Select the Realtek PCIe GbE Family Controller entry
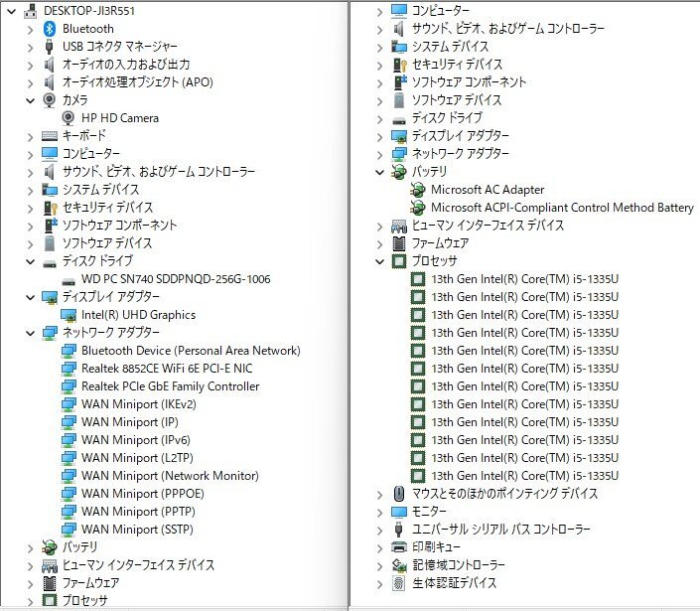 170,386
